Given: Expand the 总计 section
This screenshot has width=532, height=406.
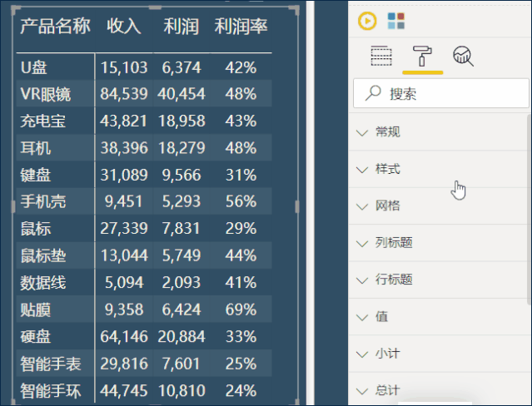Looking at the screenshot, I should tap(438, 390).
